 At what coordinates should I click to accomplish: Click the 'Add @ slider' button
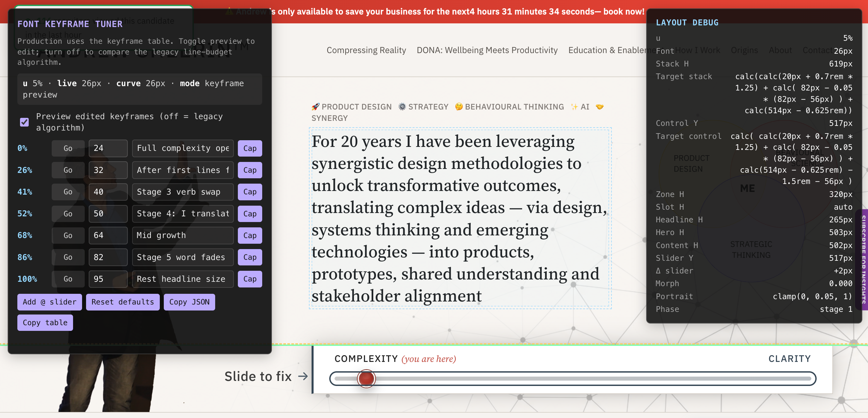pyautogui.click(x=49, y=302)
